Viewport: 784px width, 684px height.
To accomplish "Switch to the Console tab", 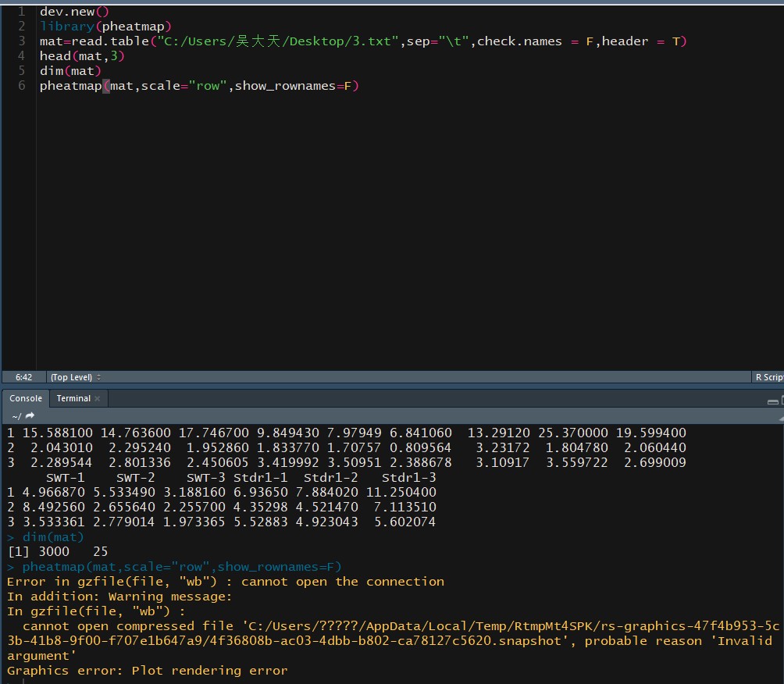I will [x=26, y=398].
